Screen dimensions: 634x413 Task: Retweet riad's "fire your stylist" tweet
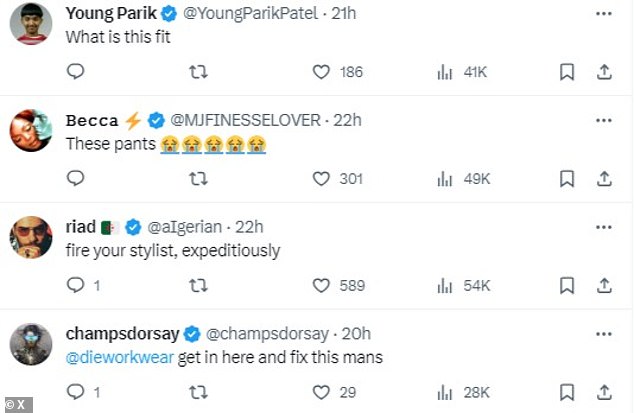click(199, 286)
